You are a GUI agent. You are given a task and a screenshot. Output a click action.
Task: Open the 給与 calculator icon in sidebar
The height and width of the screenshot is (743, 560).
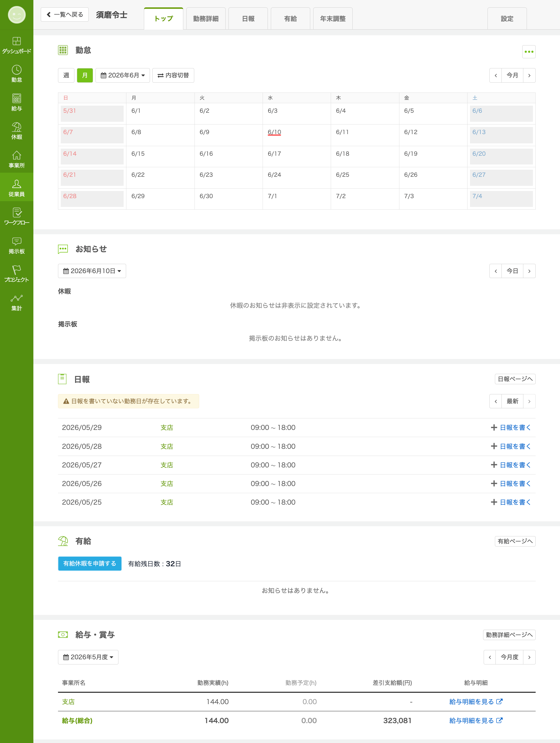(x=16, y=102)
